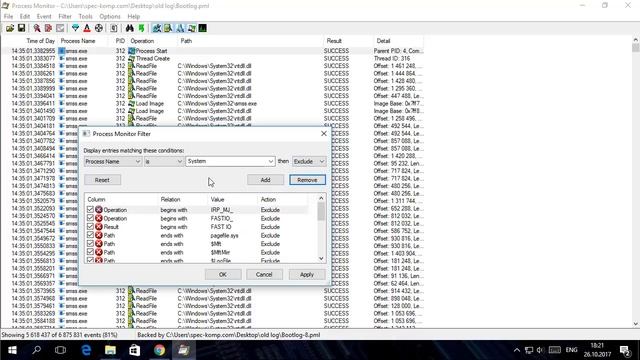Confirm the filter dialog with OK

point(223,274)
